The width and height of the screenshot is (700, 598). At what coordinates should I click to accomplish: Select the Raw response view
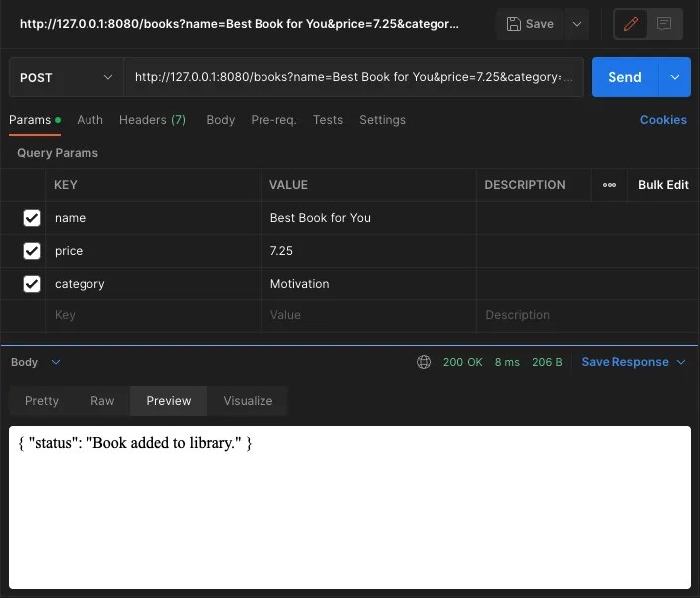click(x=102, y=401)
